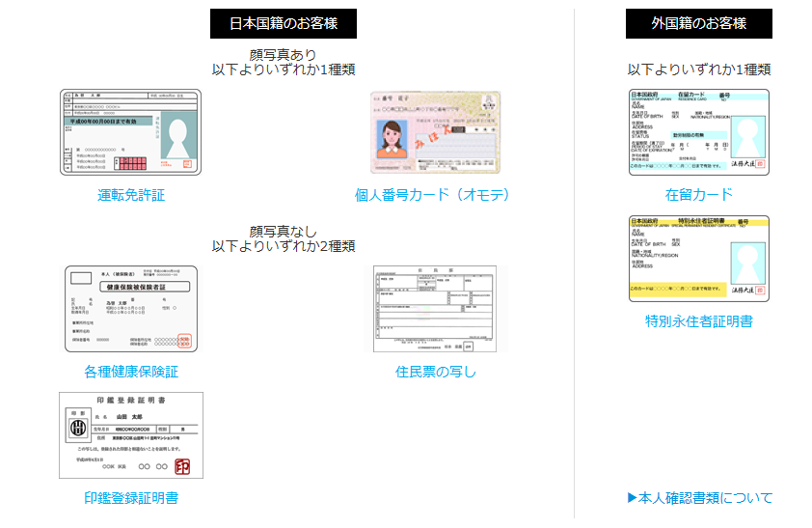Click the driver's license card image
812x528 pixels.
point(130,132)
